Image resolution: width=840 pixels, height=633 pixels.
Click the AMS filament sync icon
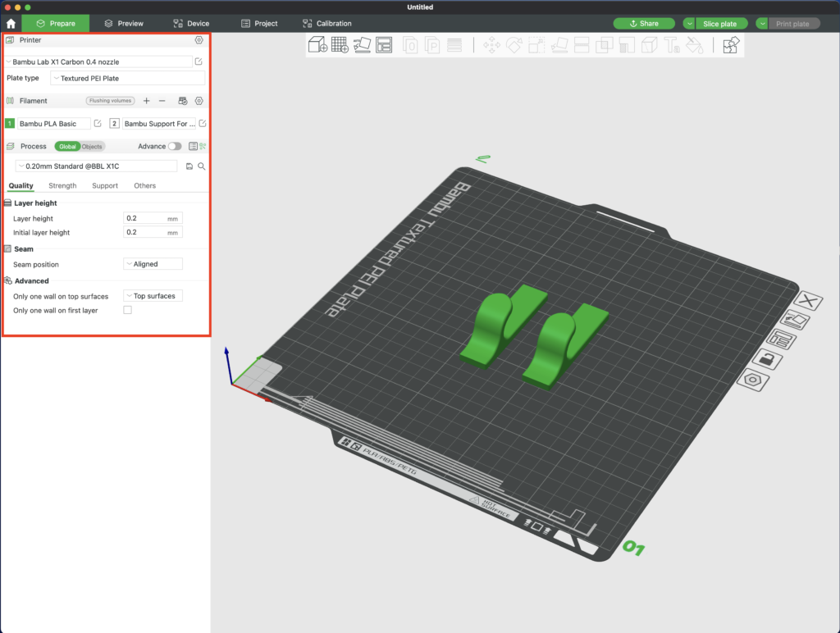click(x=183, y=101)
